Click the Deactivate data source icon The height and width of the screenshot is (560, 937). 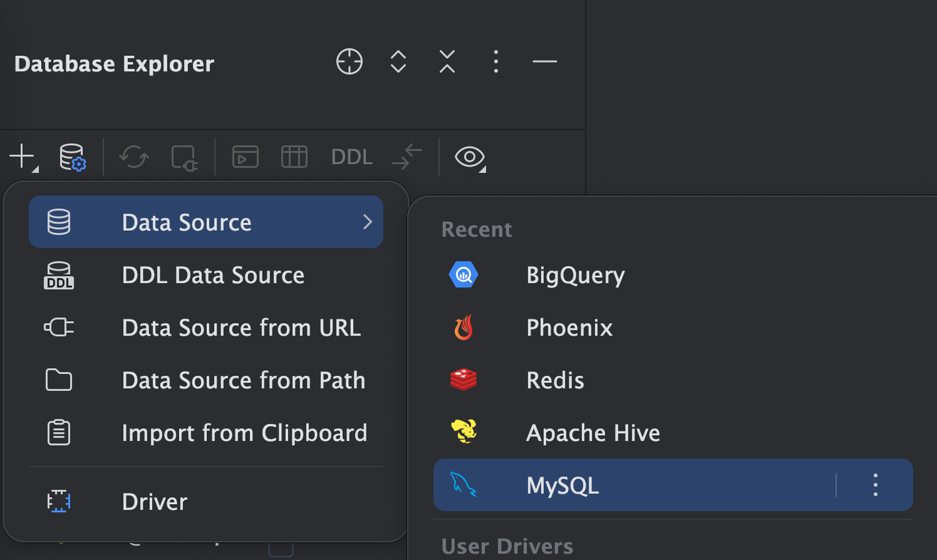pyautogui.click(x=183, y=157)
